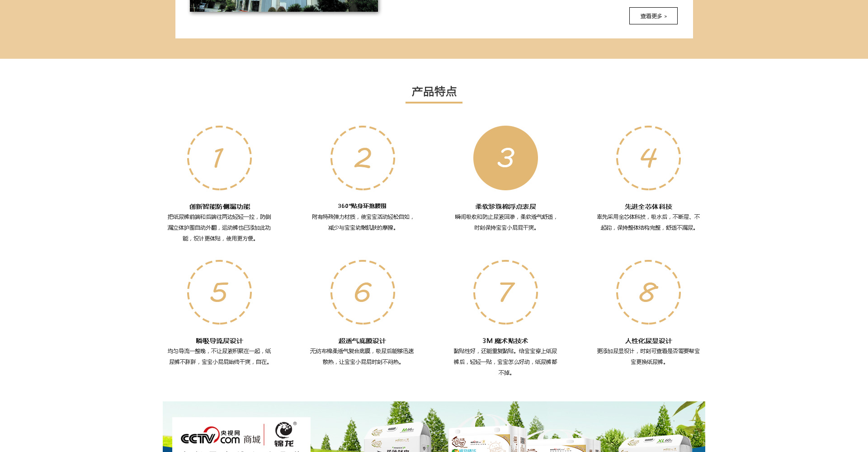Click the filled gold circle numbered 3
This screenshot has height=452, width=868.
(505, 158)
